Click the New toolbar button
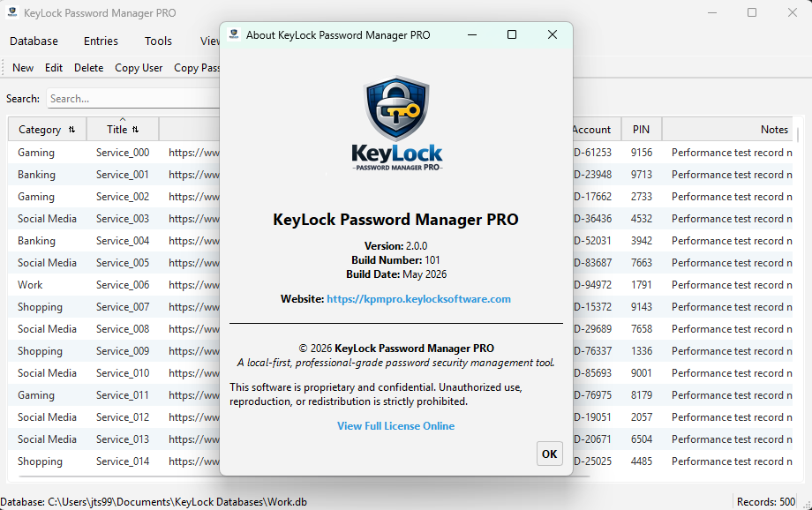Screen dimensions: 812x510 (23, 68)
